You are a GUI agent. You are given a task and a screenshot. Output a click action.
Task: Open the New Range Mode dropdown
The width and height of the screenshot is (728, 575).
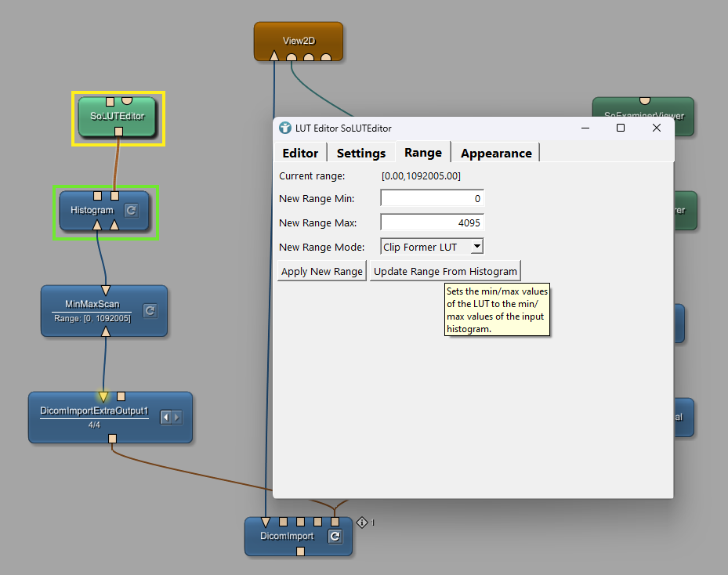click(432, 247)
